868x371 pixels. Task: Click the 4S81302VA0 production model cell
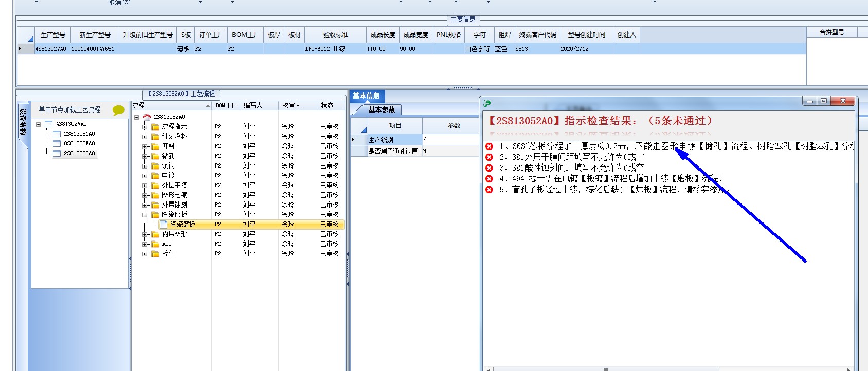51,49
